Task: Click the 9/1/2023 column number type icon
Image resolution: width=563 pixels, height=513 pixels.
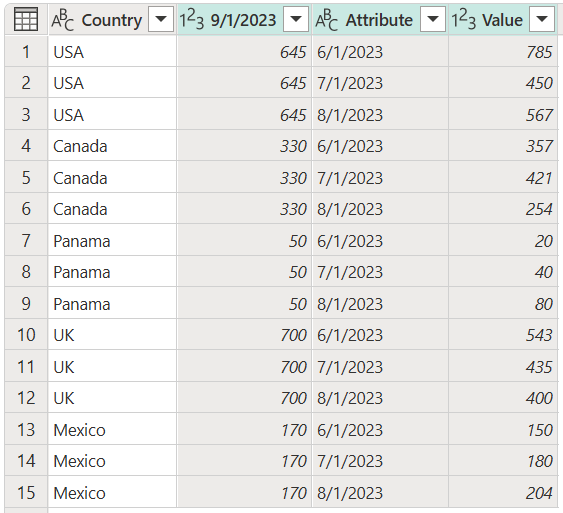Action: pos(192,20)
